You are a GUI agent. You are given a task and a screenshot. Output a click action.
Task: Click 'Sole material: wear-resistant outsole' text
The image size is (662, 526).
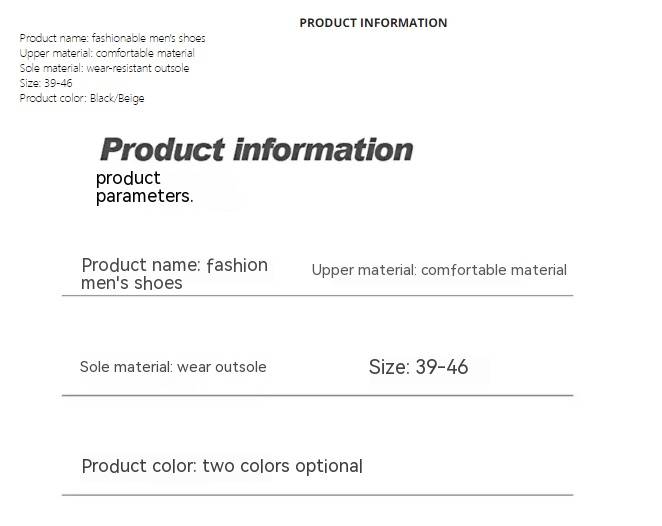tap(104, 68)
